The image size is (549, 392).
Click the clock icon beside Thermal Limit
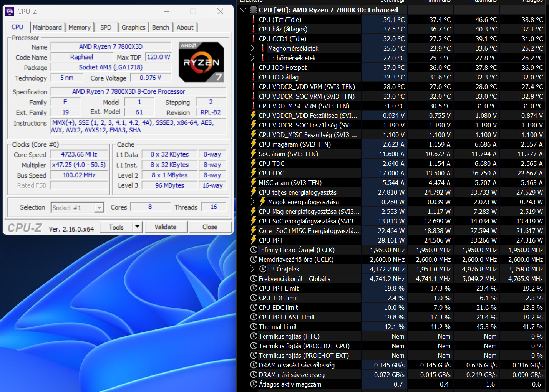click(x=254, y=326)
